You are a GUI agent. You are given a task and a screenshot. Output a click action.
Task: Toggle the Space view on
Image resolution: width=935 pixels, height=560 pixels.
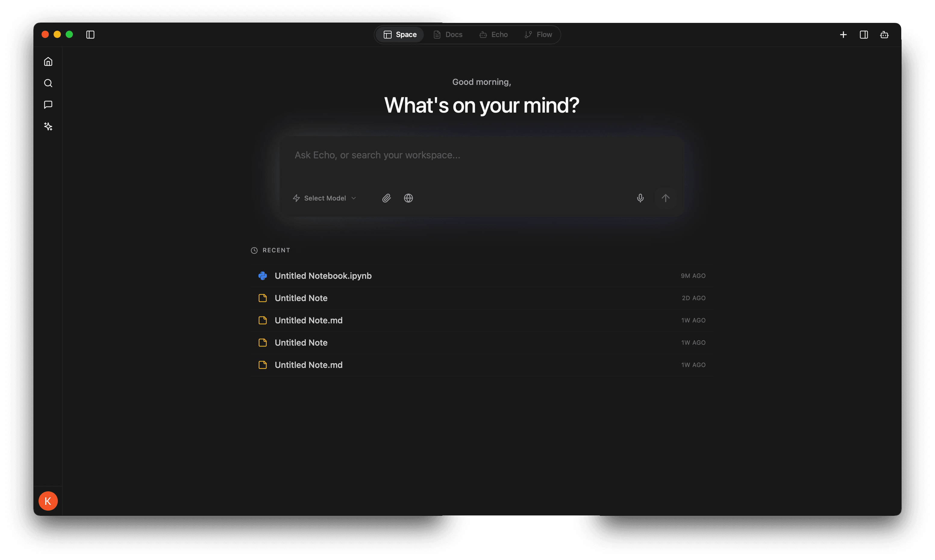click(399, 34)
